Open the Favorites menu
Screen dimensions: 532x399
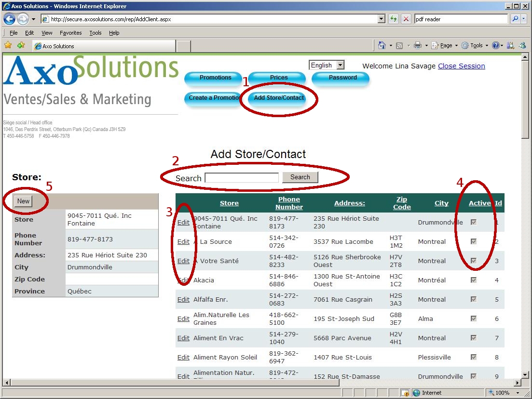70,33
